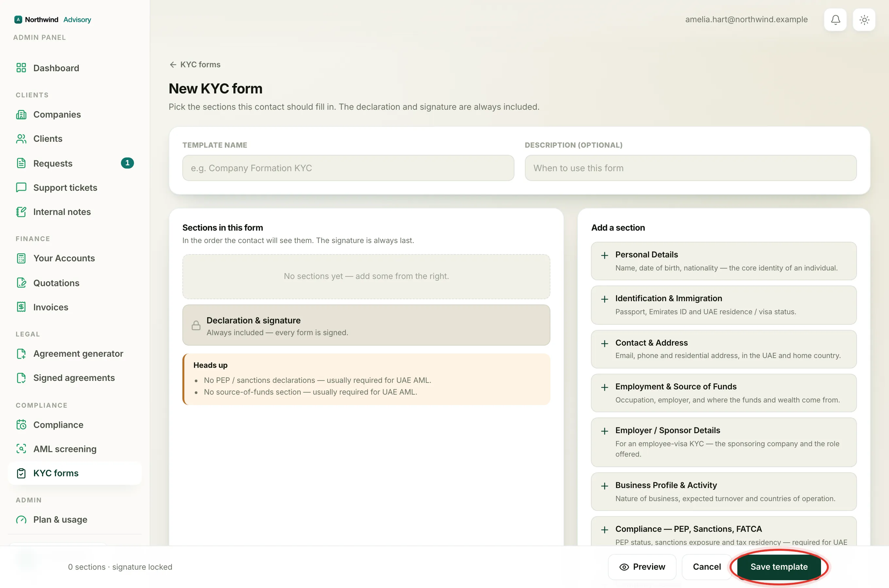889x588 pixels.
Task: Click the Requests document icon
Action: [21, 163]
